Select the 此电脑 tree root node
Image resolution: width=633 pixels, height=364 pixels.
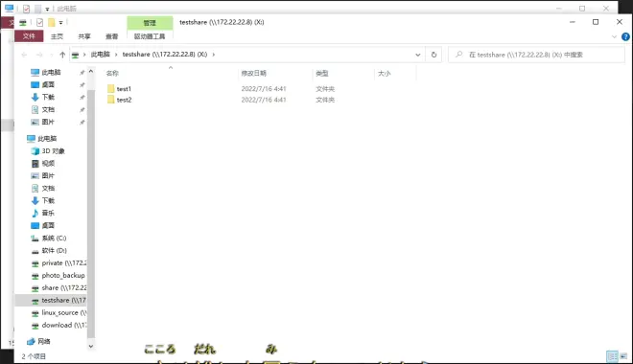click(47, 138)
